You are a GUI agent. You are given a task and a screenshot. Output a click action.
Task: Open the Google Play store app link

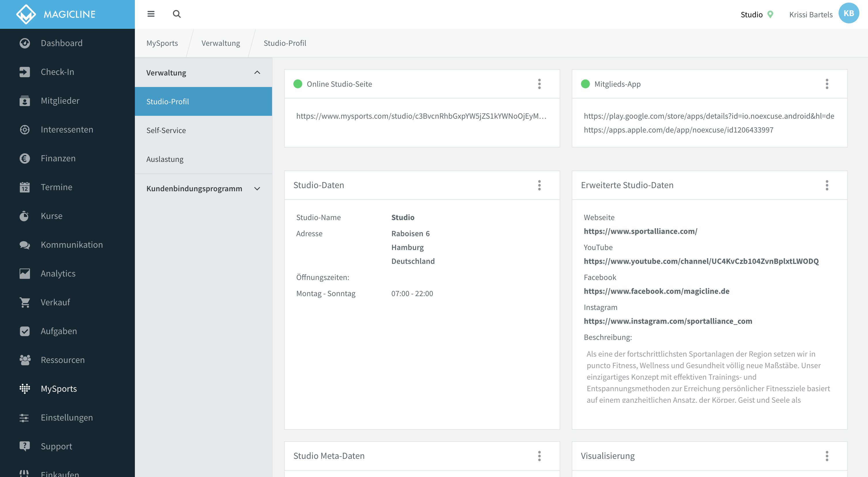[x=709, y=116]
